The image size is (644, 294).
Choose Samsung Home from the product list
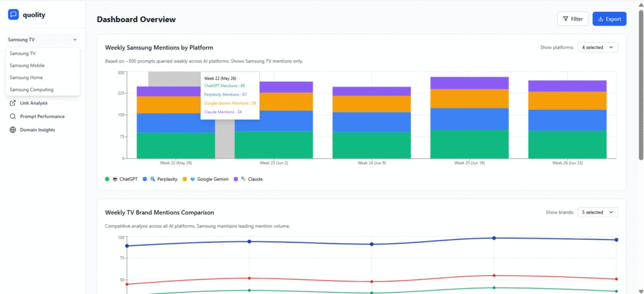43,77
